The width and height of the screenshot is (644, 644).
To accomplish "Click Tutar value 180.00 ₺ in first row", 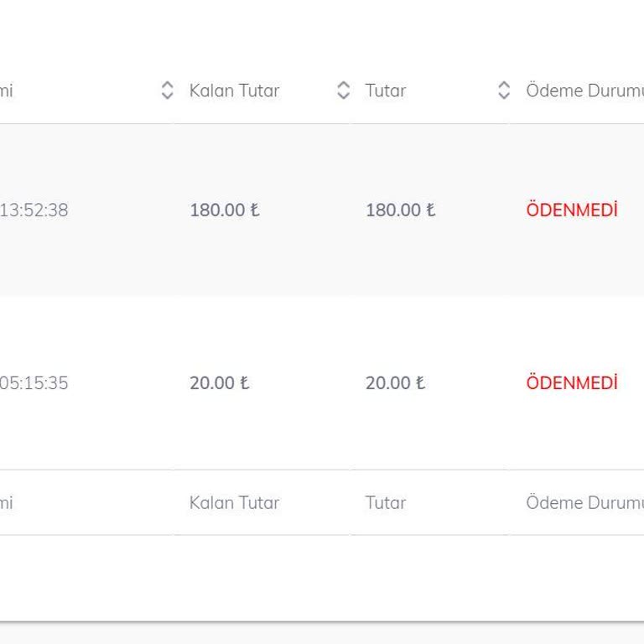I will click(401, 210).
